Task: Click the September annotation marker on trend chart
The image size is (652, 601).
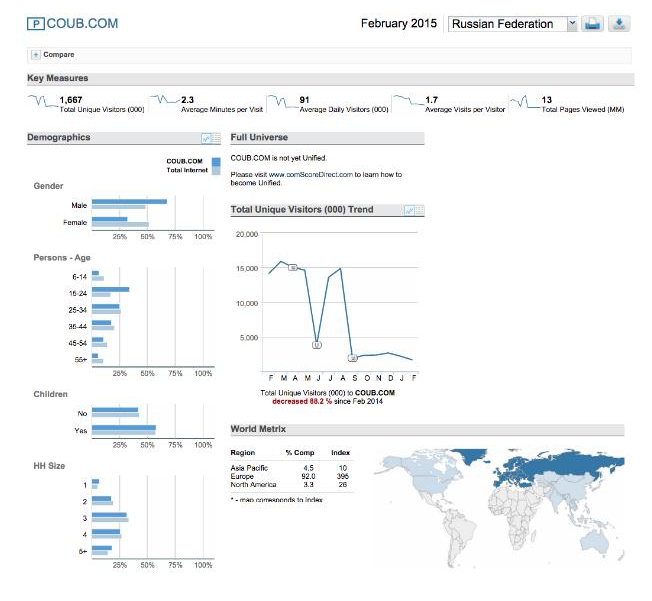Action: (x=352, y=357)
